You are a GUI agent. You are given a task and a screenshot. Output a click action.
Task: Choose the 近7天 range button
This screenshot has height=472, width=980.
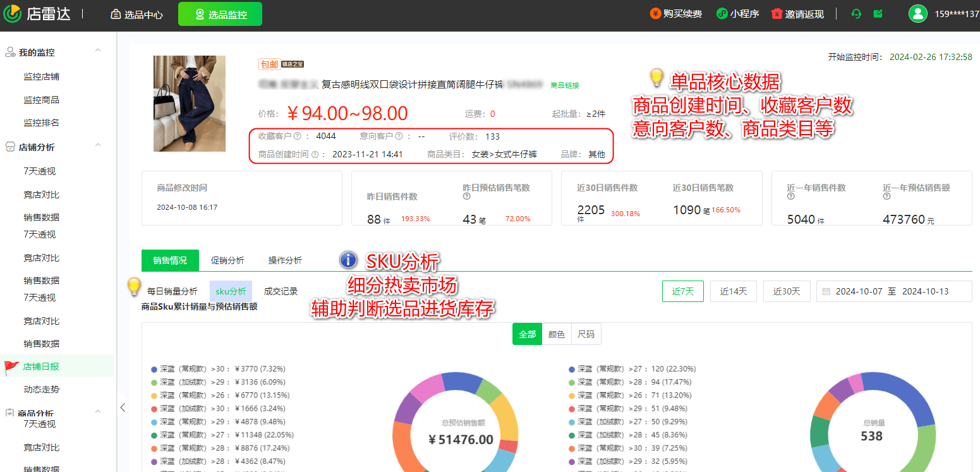pos(683,291)
